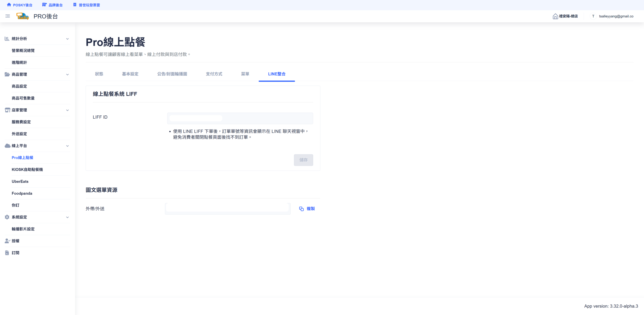This screenshot has width=644, height=315.
Task: Collapse the 統計分析 section chevron
Action: point(67,39)
